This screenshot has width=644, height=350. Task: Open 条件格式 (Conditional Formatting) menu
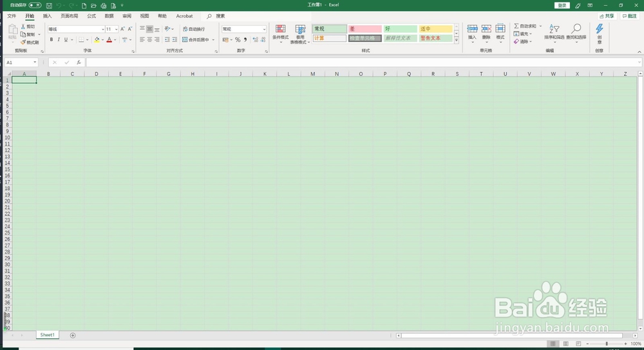(281, 34)
